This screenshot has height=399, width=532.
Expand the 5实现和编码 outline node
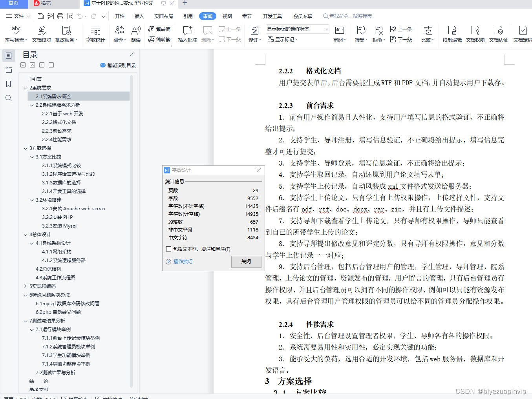[x=26, y=286]
